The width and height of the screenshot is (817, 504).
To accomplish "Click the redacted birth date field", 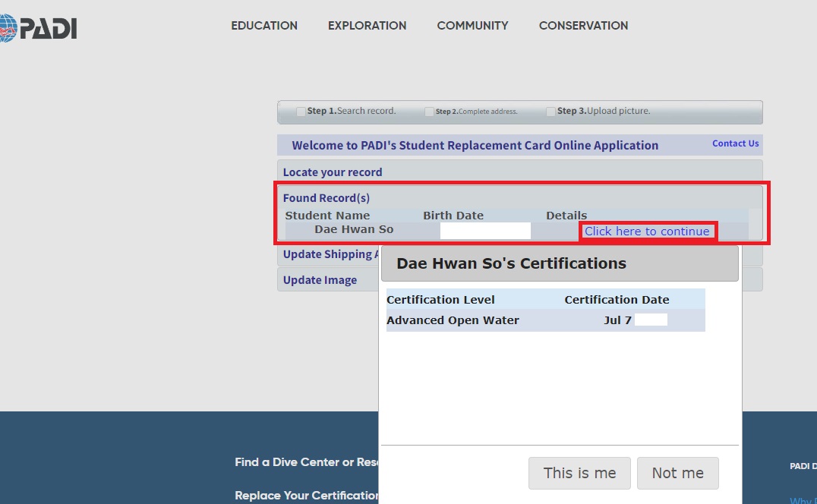I will [x=485, y=231].
